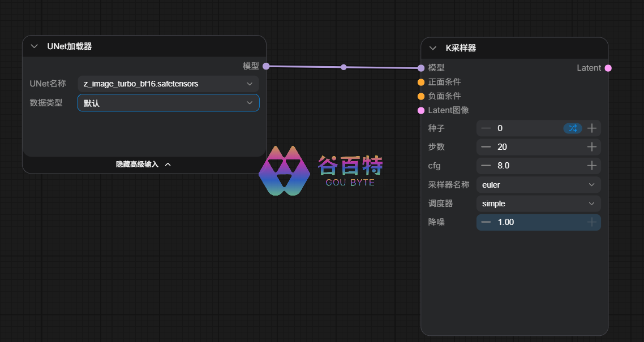The width and height of the screenshot is (644, 342).
Task: Click the 模型 output socket on UNet加载器
Action: pyautogui.click(x=266, y=66)
